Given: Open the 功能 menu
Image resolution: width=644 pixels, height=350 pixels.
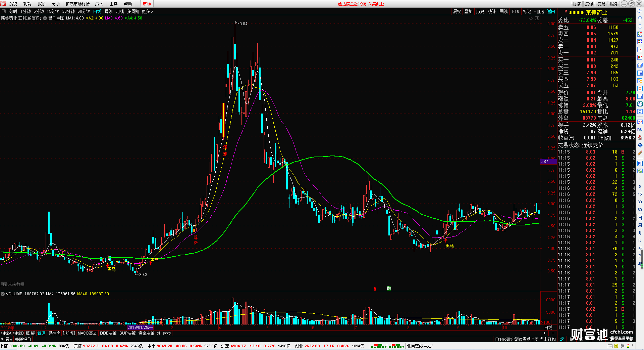Looking at the screenshot, I should click(28, 4).
